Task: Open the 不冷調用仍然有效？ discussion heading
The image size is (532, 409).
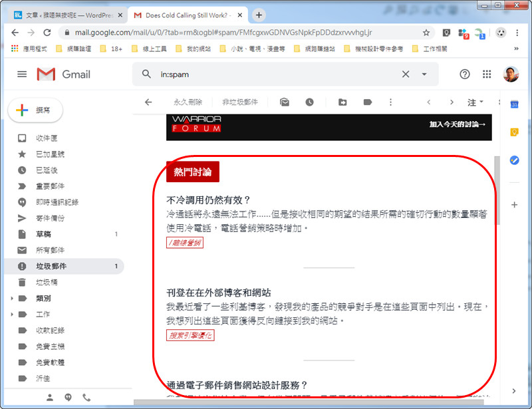Action: pos(208,200)
